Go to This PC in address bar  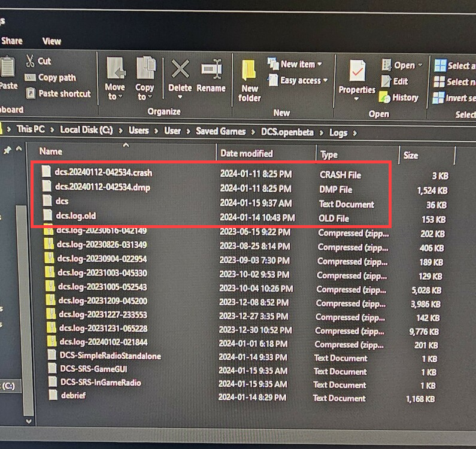point(31,129)
